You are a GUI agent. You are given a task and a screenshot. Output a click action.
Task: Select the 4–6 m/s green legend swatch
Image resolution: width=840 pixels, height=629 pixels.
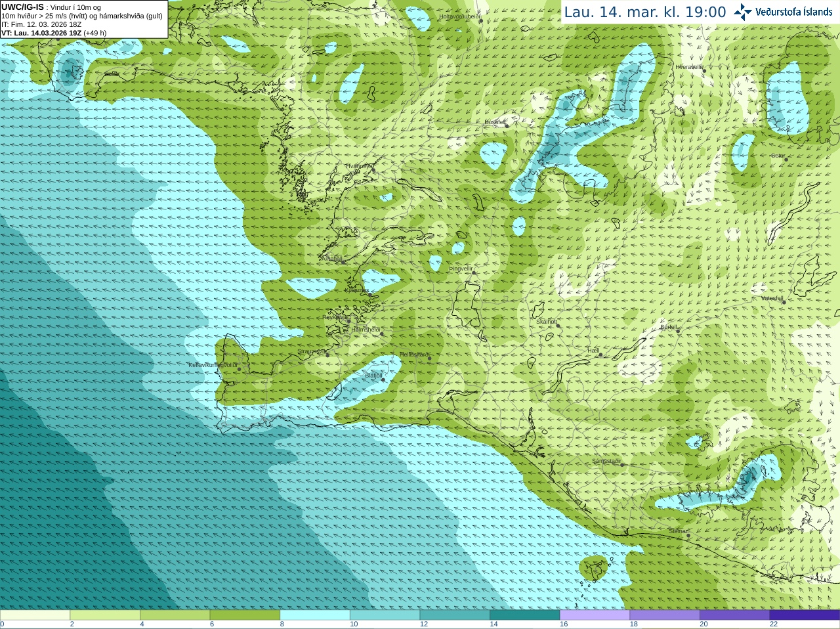[175, 615]
